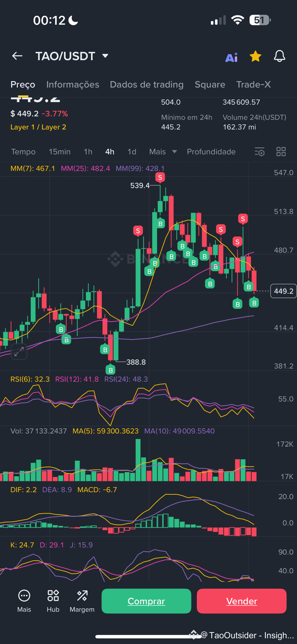Open the Trade-X tab
This screenshot has width=297, height=644.
pos(253,85)
